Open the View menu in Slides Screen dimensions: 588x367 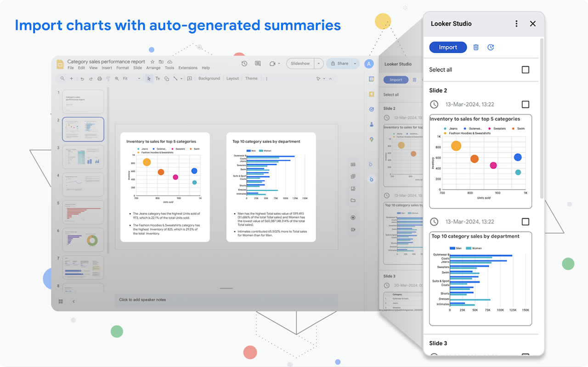93,68
